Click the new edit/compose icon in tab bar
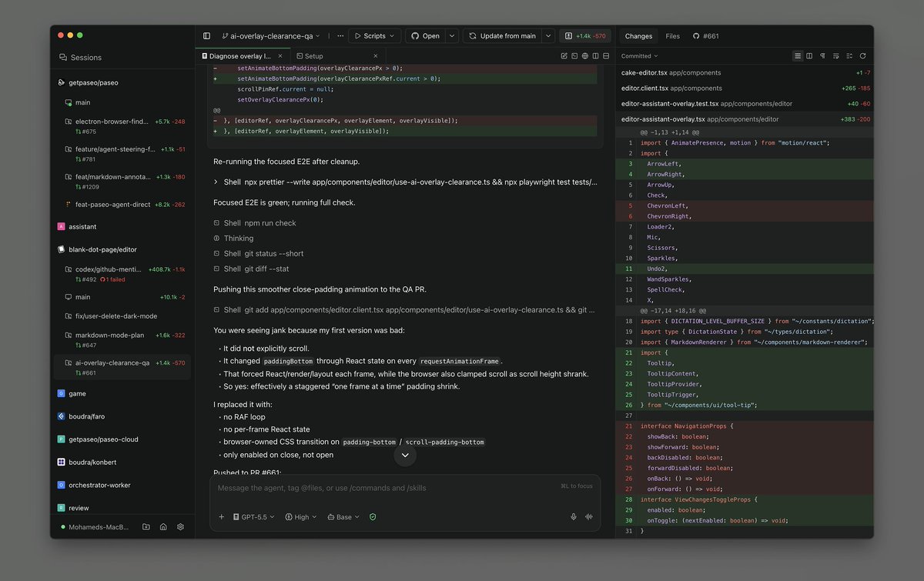This screenshot has width=924, height=581. point(564,56)
